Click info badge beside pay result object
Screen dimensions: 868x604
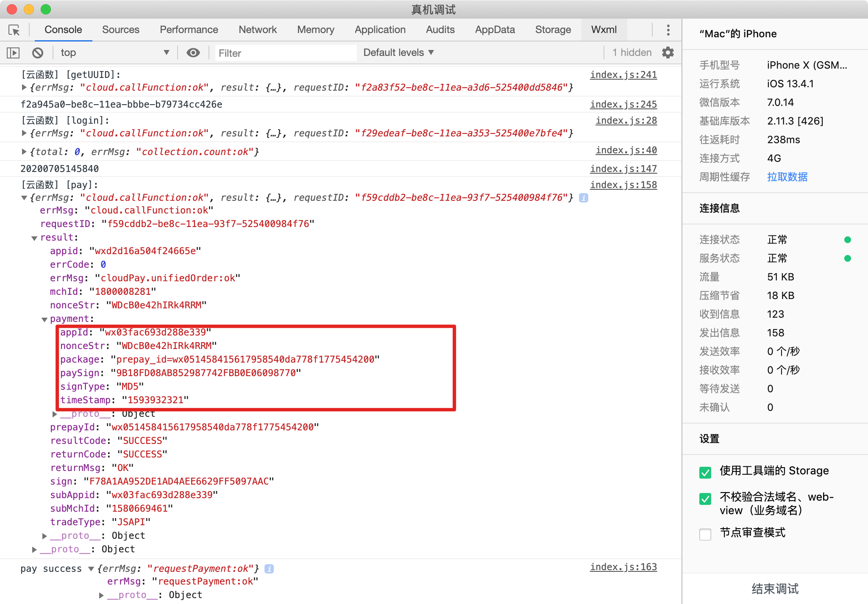584,198
